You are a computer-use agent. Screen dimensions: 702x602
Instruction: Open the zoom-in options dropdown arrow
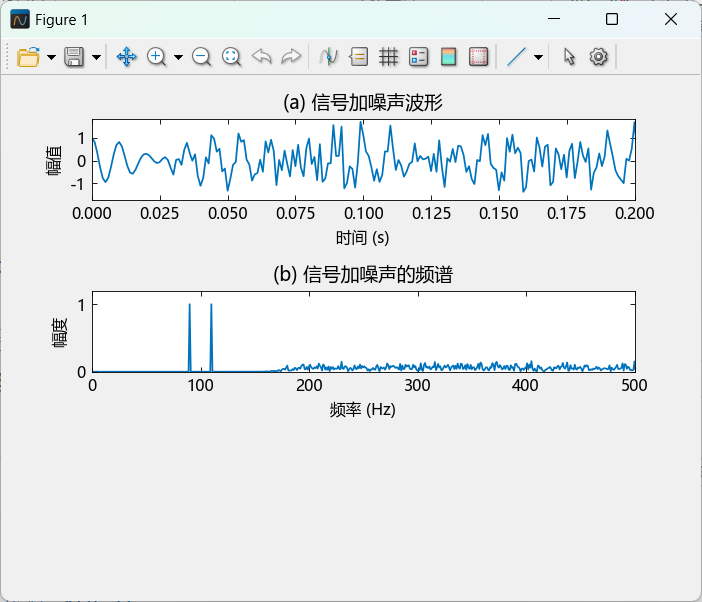(178, 57)
